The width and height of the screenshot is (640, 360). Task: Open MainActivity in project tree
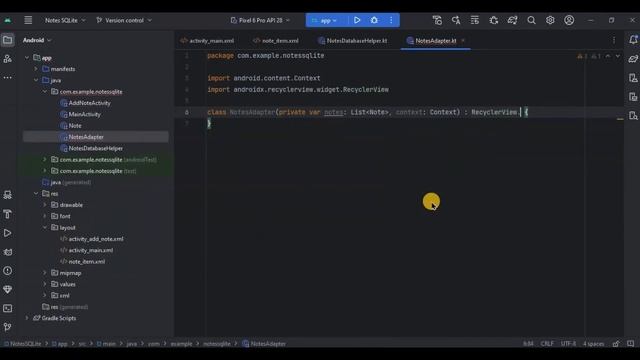tap(84, 114)
